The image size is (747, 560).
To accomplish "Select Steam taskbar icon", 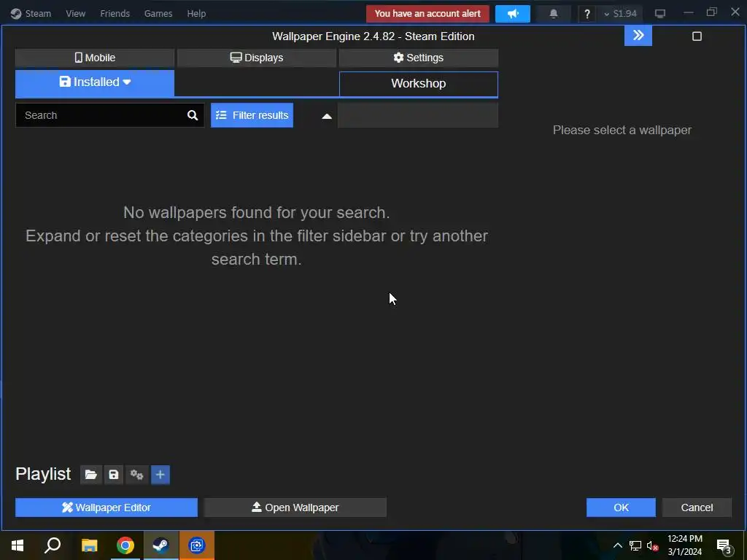I will [x=161, y=545].
